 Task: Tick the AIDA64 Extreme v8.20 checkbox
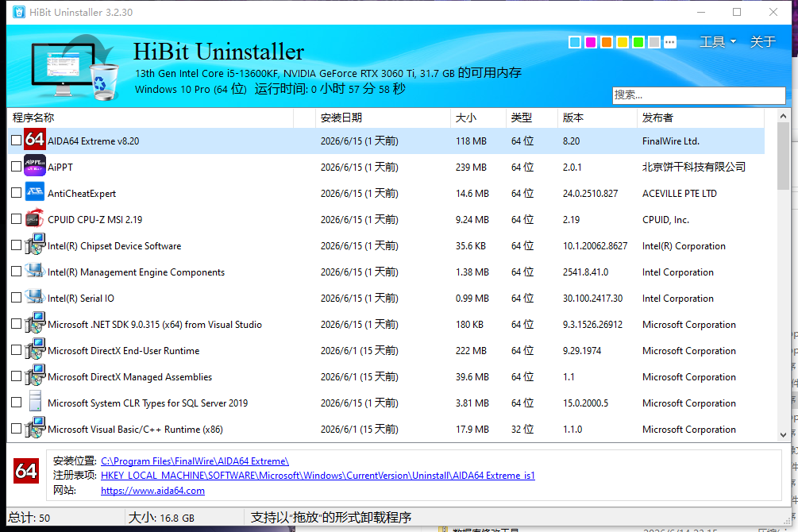17,140
